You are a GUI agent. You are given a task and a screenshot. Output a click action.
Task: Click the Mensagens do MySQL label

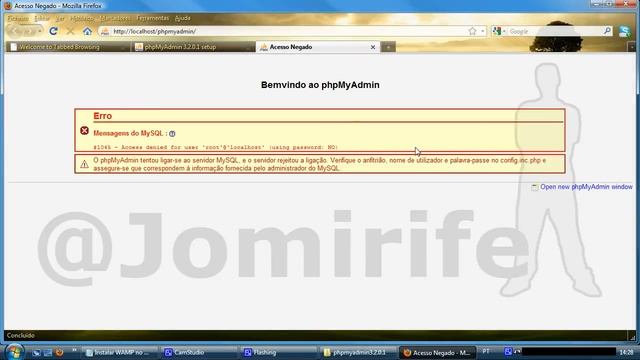coord(130,133)
